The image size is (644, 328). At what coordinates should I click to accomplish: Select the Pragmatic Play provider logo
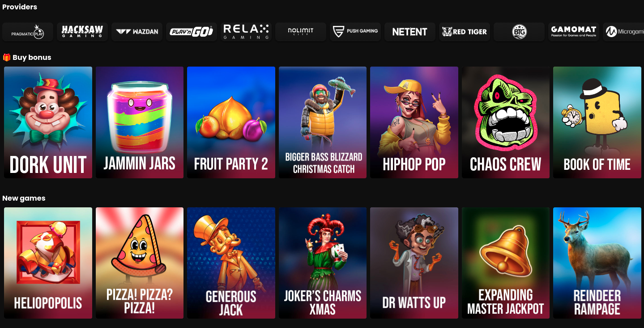point(28,32)
